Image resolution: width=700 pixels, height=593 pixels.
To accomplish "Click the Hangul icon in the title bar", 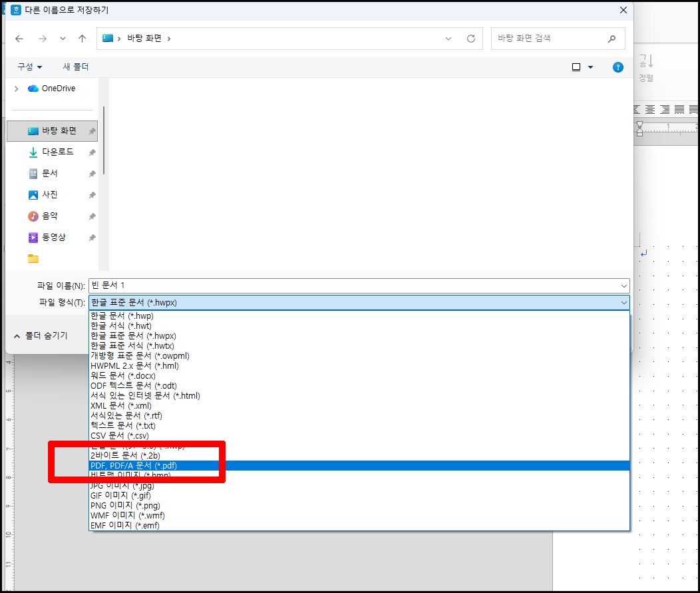I will tap(17, 10).
